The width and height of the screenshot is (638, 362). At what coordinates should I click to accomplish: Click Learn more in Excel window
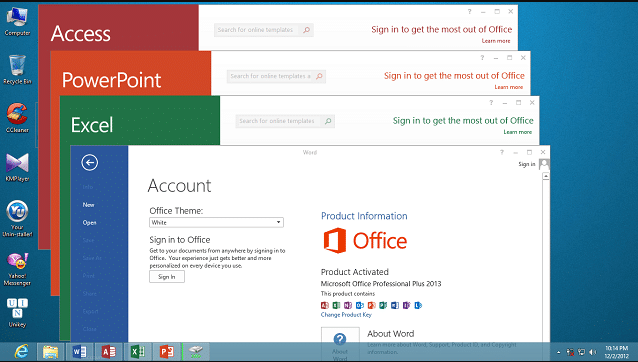point(518,132)
